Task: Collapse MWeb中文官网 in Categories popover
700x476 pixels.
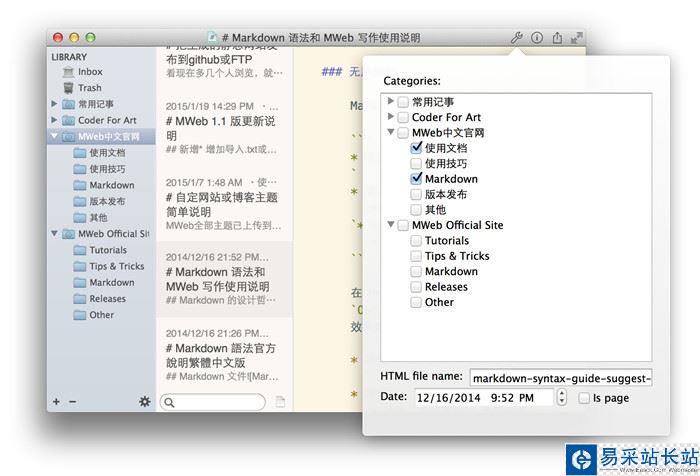Action: pos(391,132)
